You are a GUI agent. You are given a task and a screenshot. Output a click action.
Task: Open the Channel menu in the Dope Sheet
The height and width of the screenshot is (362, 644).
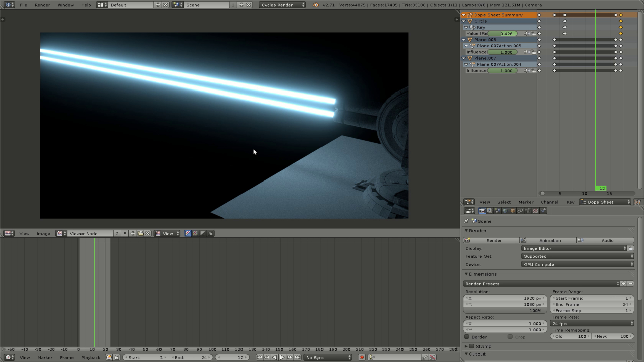(x=549, y=202)
